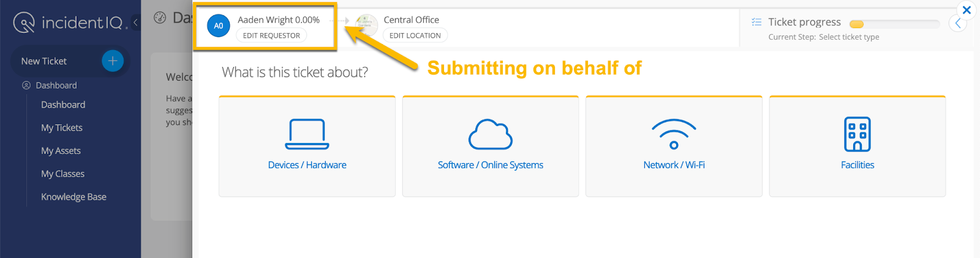Choose the Devices / Hardware link

(x=307, y=165)
